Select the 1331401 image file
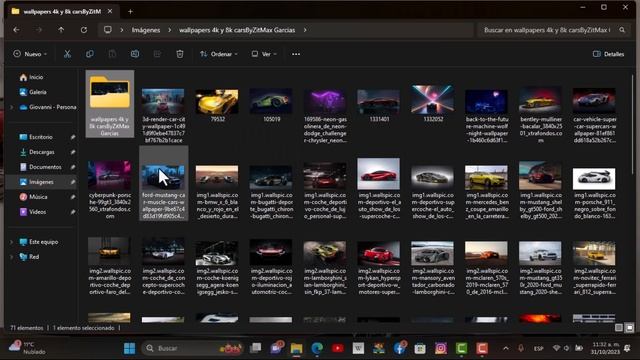 pos(379,105)
